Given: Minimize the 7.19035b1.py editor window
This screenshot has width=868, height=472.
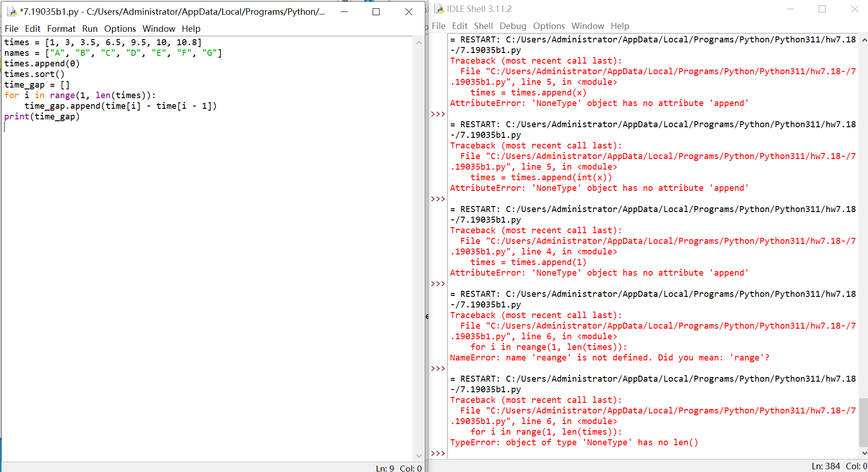Looking at the screenshot, I should click(x=344, y=12).
